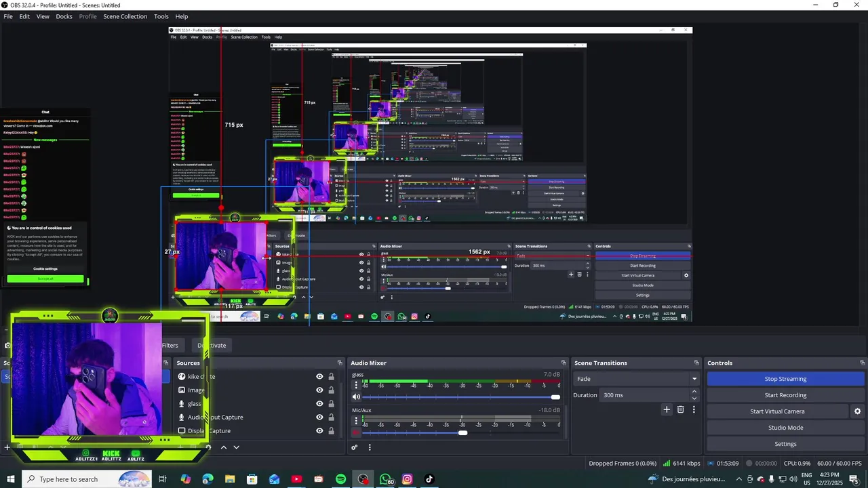Hide the Display Capture source

click(x=319, y=431)
